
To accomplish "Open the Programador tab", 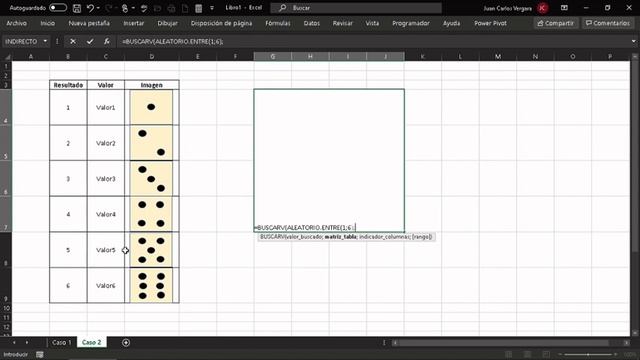I will coord(411,23).
